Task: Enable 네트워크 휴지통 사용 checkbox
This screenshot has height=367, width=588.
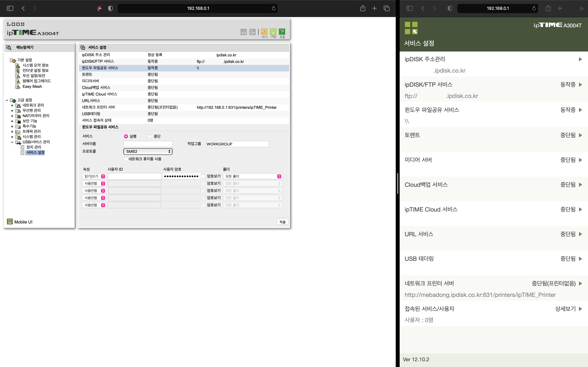Action: click(126, 159)
